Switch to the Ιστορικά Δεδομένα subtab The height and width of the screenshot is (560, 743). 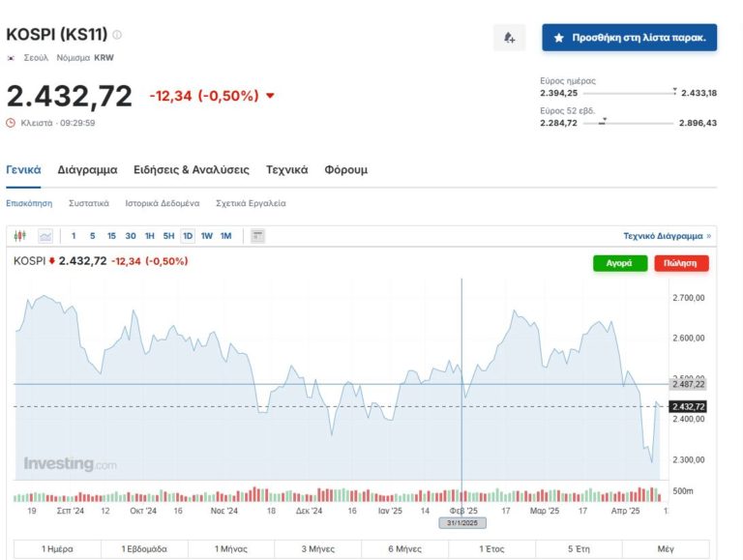(x=162, y=204)
